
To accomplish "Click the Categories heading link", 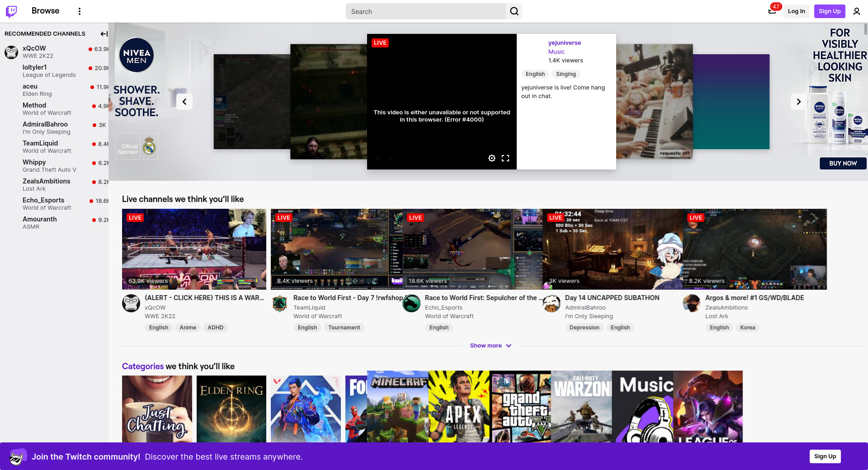I will point(142,367).
